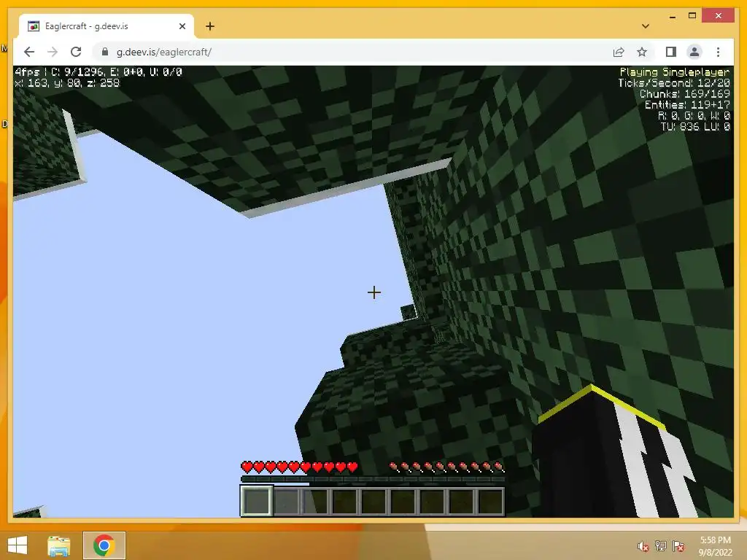Toggle the browser side panel
Viewport: 747px width, 560px height.
[671, 52]
